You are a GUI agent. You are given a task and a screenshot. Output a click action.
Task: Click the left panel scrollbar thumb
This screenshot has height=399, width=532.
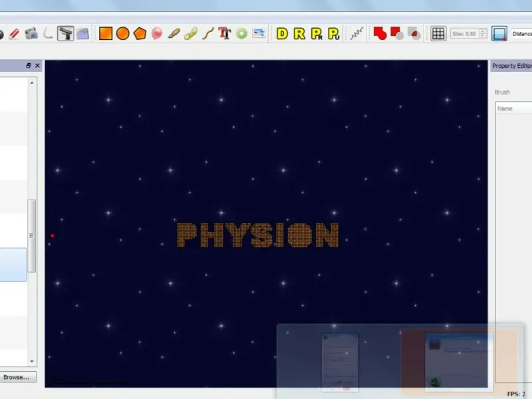coord(31,236)
